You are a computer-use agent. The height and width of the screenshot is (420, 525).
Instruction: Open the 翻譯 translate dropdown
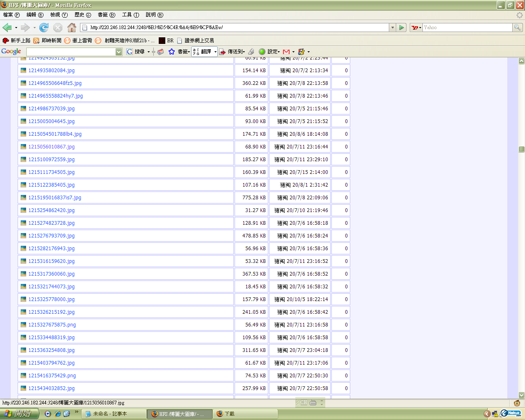coord(215,52)
